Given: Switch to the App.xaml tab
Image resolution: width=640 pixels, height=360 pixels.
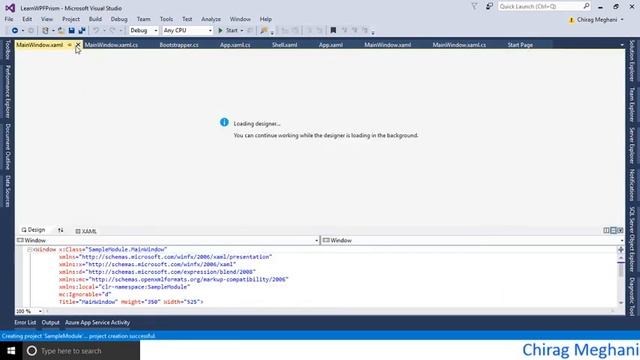Looking at the screenshot, I should (331, 45).
